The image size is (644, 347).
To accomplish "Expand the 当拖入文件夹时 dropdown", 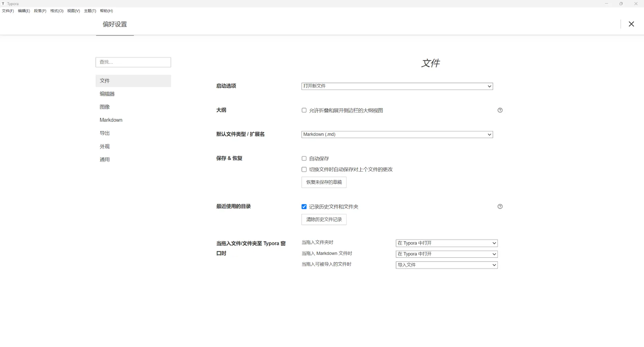I will 446,243.
